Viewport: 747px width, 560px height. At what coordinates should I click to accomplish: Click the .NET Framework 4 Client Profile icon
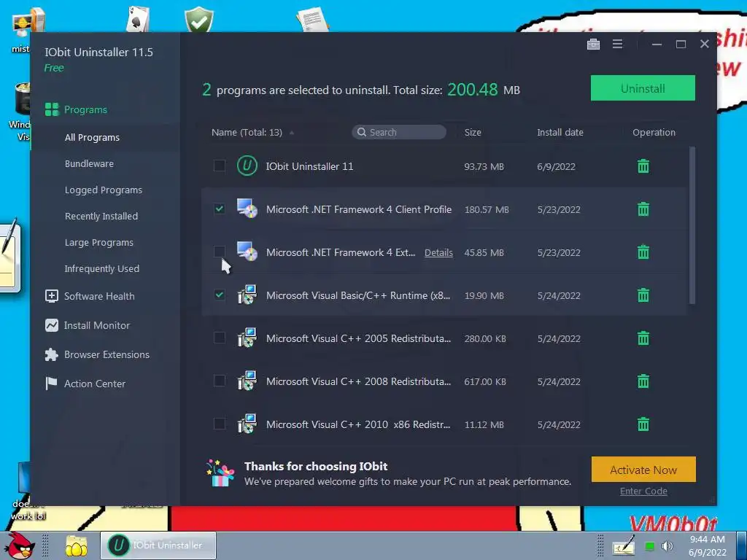[247, 208]
